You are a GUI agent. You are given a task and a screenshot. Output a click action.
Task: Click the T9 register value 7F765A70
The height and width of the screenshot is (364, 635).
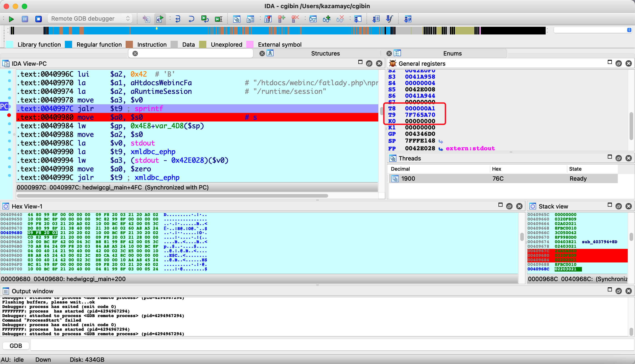tap(420, 115)
